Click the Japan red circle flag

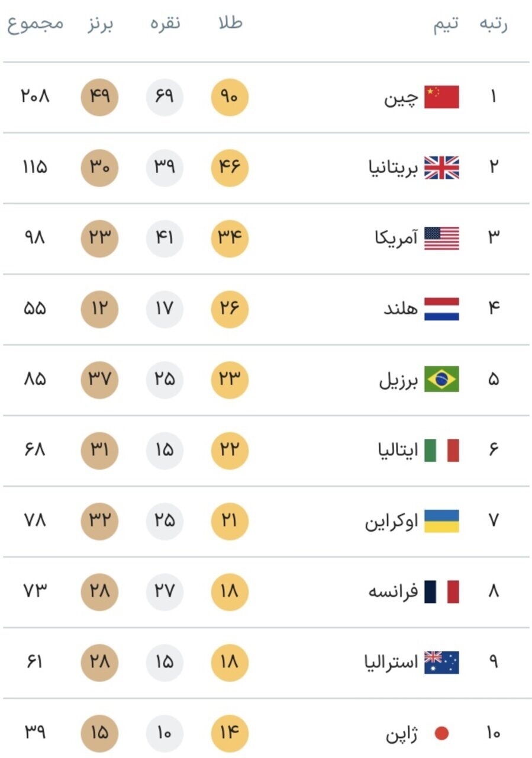(x=441, y=734)
